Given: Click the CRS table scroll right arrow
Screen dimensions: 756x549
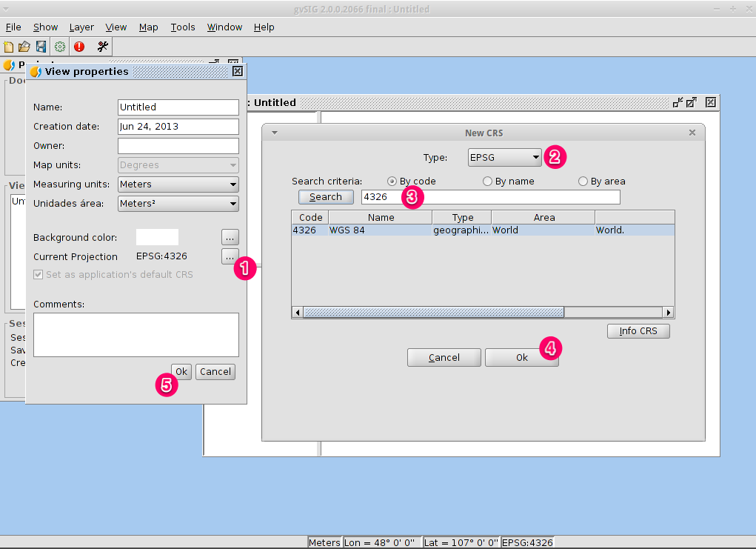Looking at the screenshot, I should tap(668, 313).
